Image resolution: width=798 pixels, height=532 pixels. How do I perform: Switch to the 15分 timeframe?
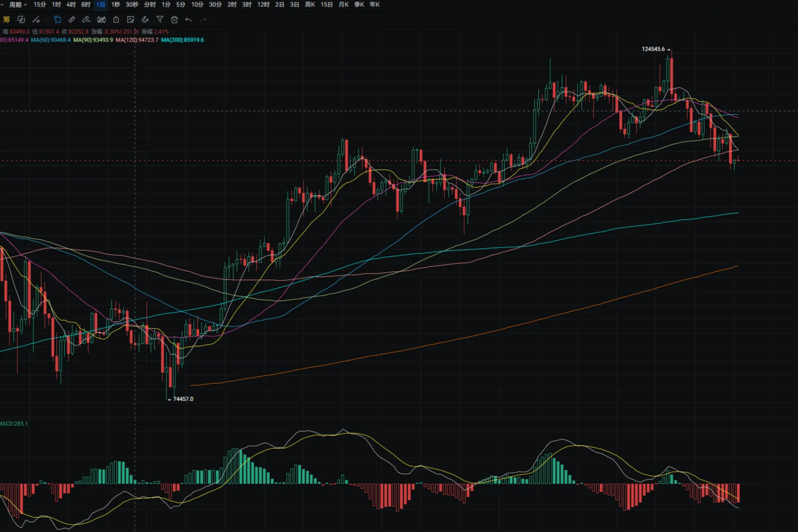pos(40,5)
